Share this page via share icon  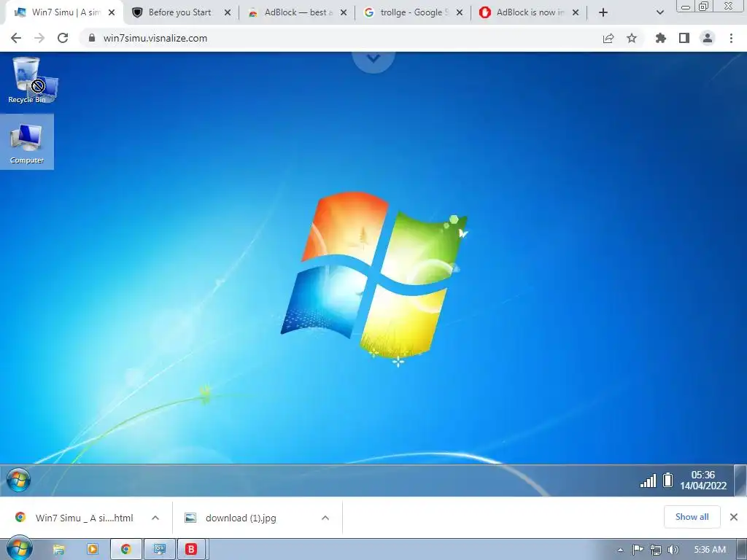pyautogui.click(x=608, y=38)
